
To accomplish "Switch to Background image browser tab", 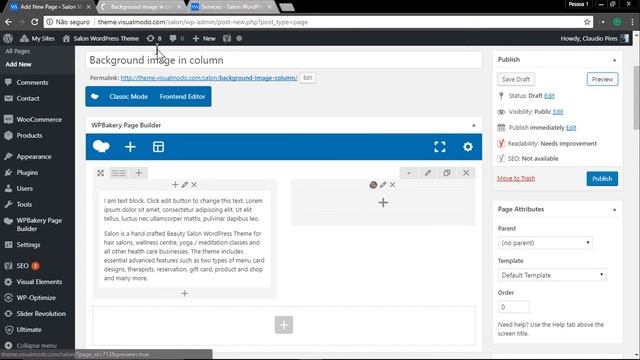I will pyautogui.click(x=141, y=7).
